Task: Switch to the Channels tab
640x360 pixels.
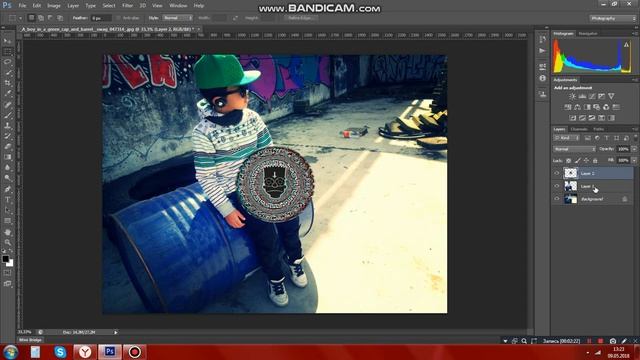Action: pyautogui.click(x=579, y=129)
